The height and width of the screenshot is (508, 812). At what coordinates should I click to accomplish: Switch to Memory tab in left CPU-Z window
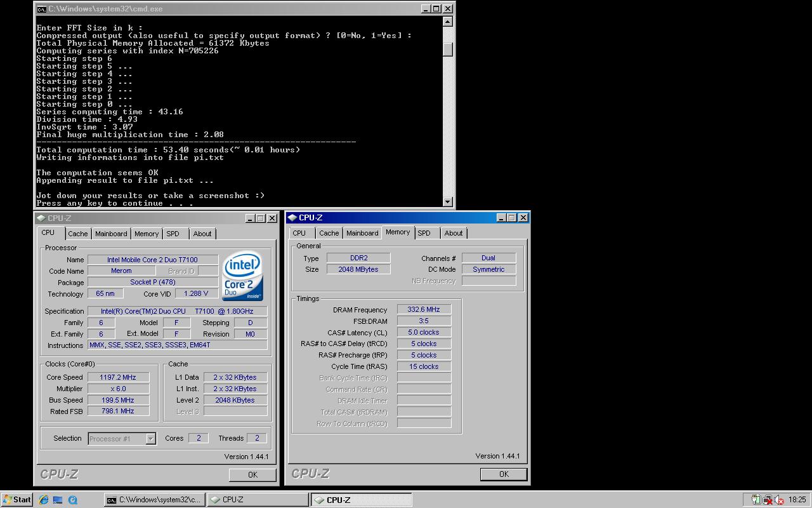click(147, 234)
